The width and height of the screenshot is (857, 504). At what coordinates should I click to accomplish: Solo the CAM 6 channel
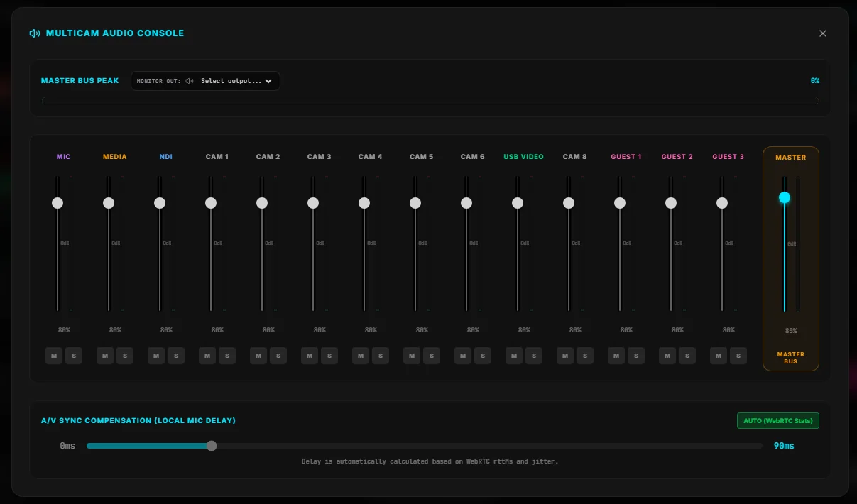point(483,356)
